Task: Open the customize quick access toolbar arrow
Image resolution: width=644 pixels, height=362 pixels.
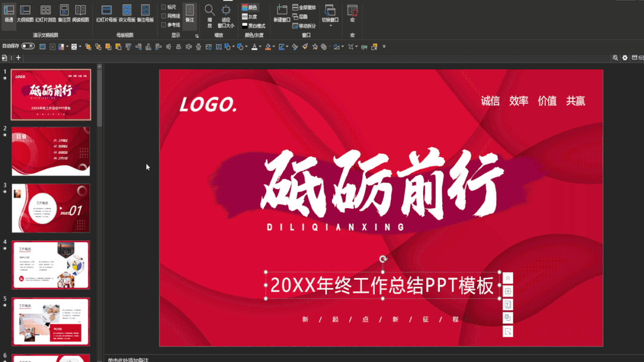Action: click(384, 47)
